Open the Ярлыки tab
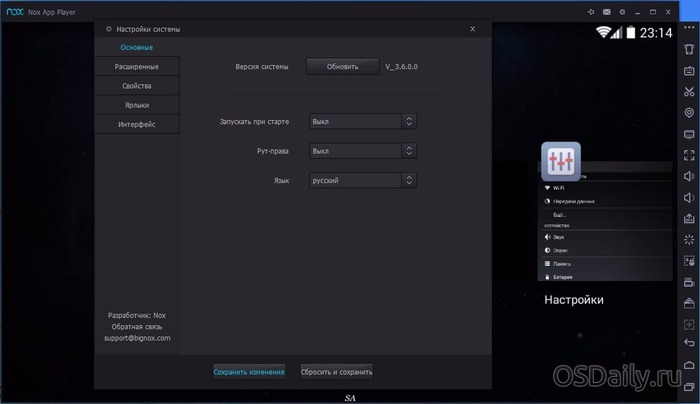Viewport: 700px width, 404px height. point(137,105)
